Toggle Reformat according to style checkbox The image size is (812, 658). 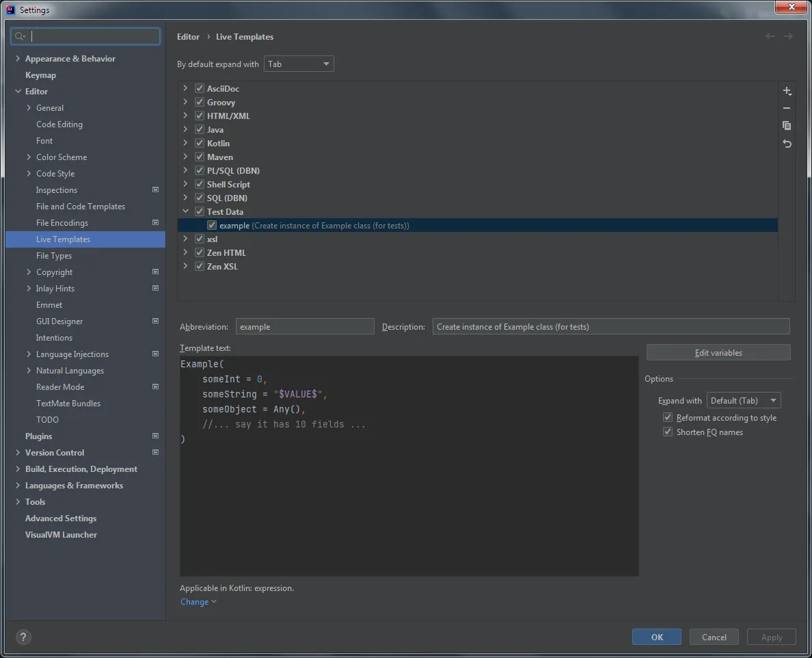tap(668, 417)
